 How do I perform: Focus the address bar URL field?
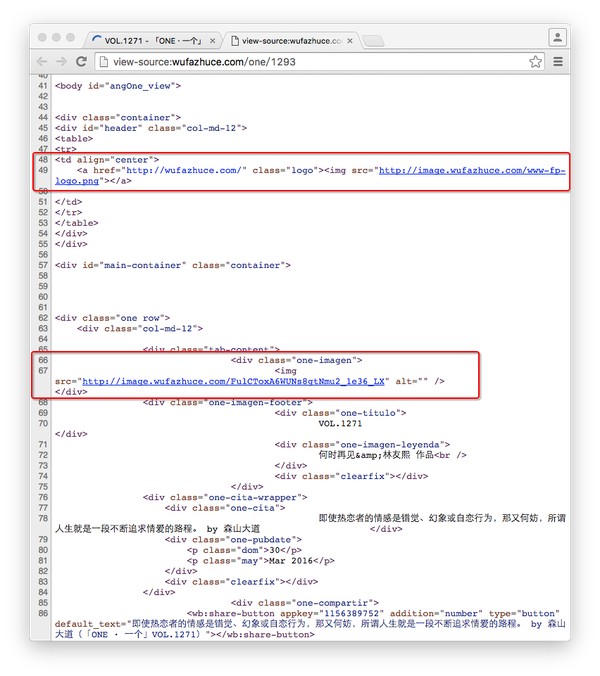coord(300,61)
